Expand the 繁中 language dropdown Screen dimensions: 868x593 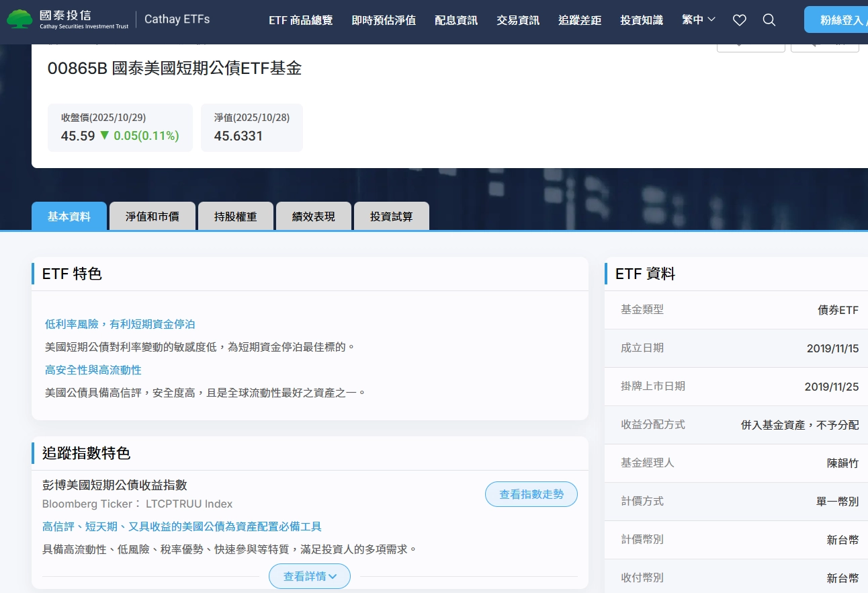(x=699, y=20)
